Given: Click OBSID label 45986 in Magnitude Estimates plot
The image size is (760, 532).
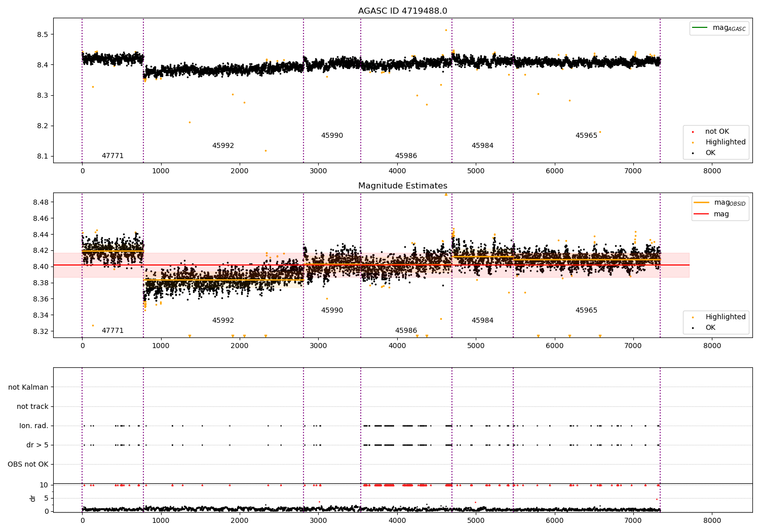Looking at the screenshot, I should coord(406,331).
